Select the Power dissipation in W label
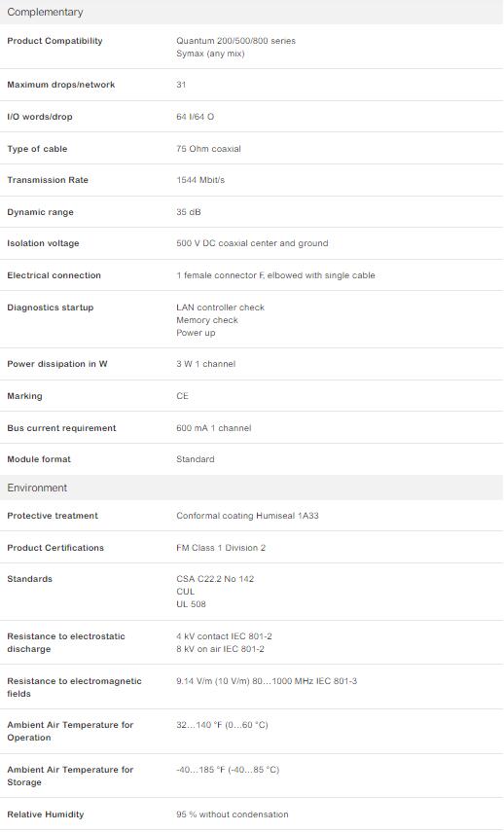Image resolution: width=504 pixels, height=832 pixels. click(57, 364)
